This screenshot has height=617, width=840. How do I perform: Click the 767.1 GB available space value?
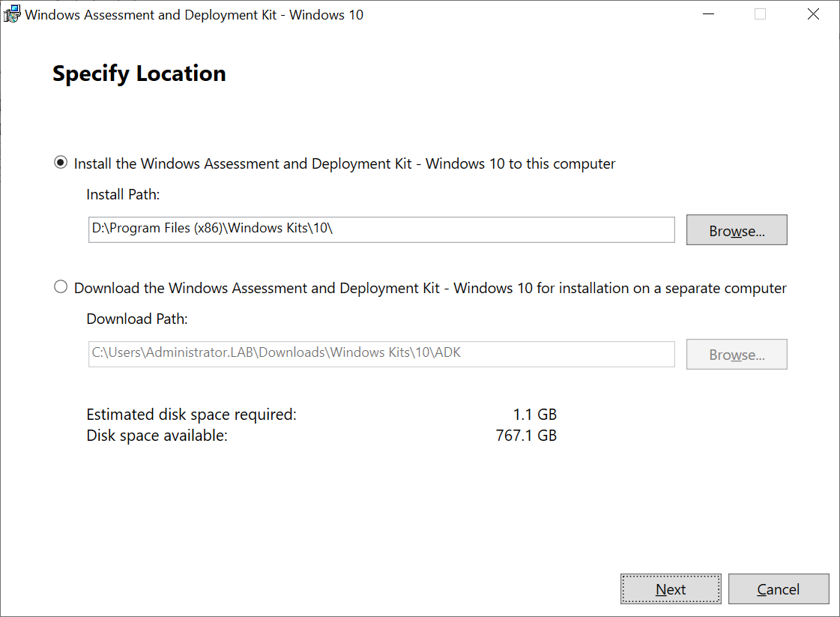[526, 435]
